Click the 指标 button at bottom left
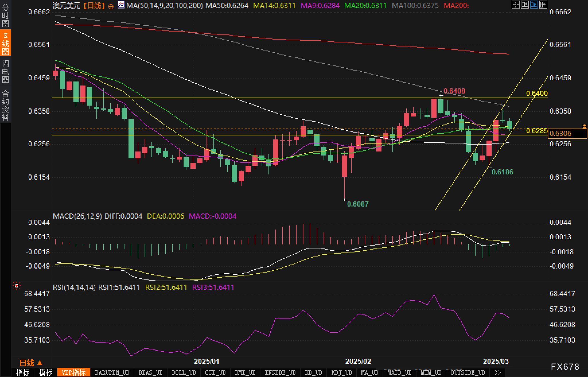 tap(23, 372)
